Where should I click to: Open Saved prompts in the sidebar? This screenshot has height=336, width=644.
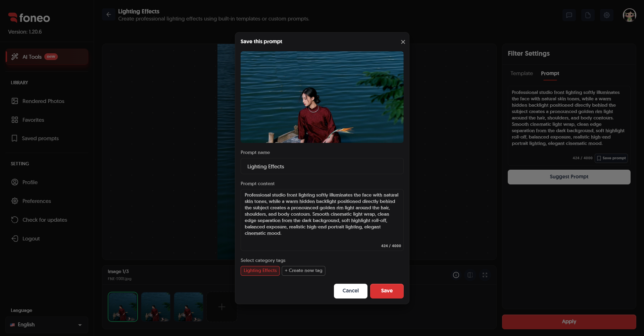click(x=47, y=138)
